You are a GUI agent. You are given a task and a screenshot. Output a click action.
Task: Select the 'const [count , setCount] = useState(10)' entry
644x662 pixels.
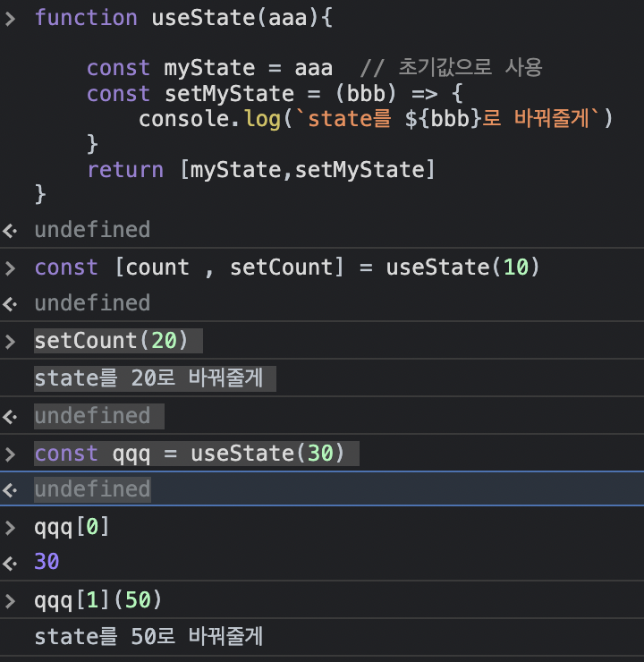[x=287, y=267]
